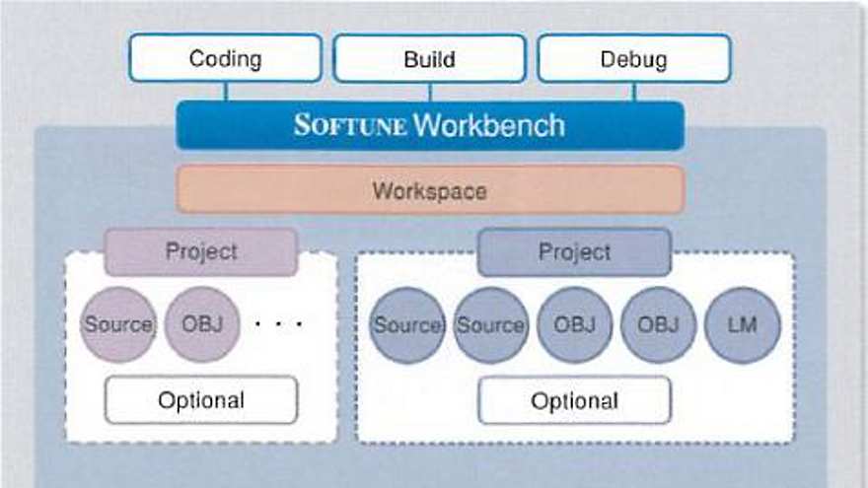Click the purple Project label
The width and height of the screenshot is (868, 488).
click(201, 251)
